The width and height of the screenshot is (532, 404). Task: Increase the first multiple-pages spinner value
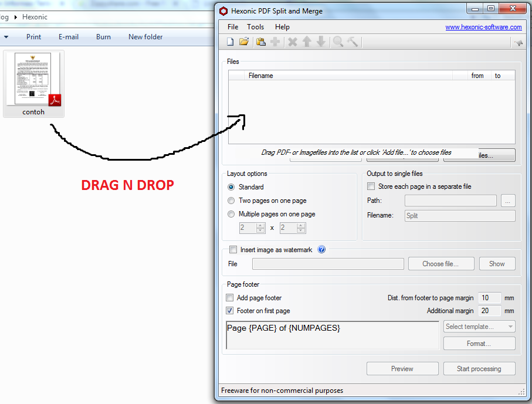pyautogui.click(x=260, y=226)
